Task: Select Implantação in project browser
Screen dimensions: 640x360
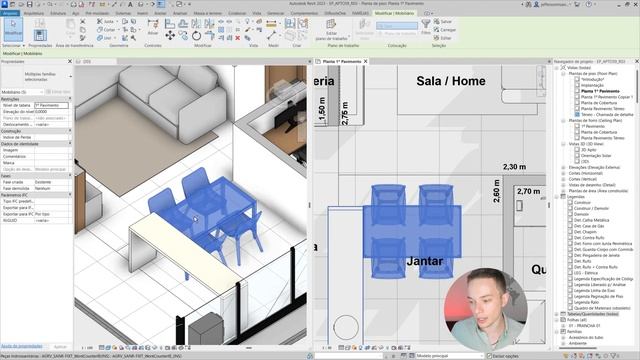Action: click(x=592, y=85)
